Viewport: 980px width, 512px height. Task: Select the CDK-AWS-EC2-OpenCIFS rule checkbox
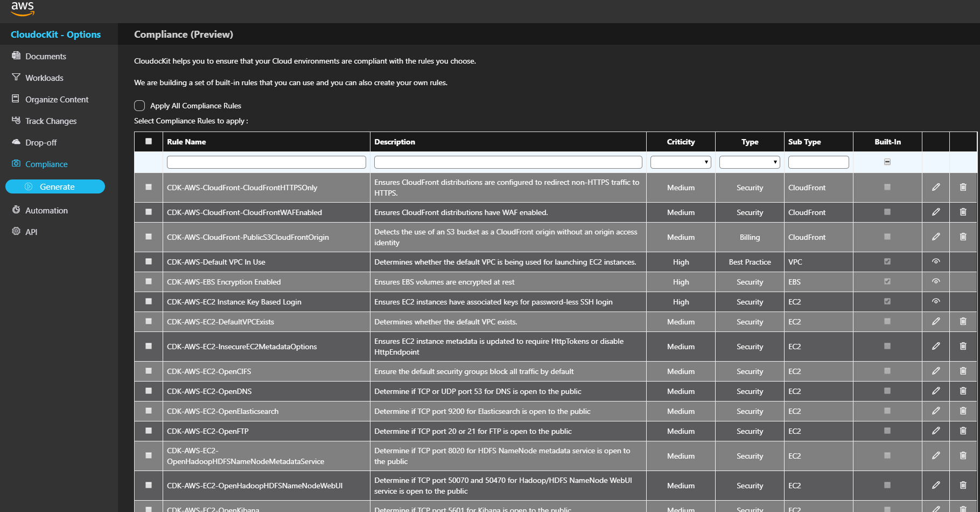tap(149, 371)
